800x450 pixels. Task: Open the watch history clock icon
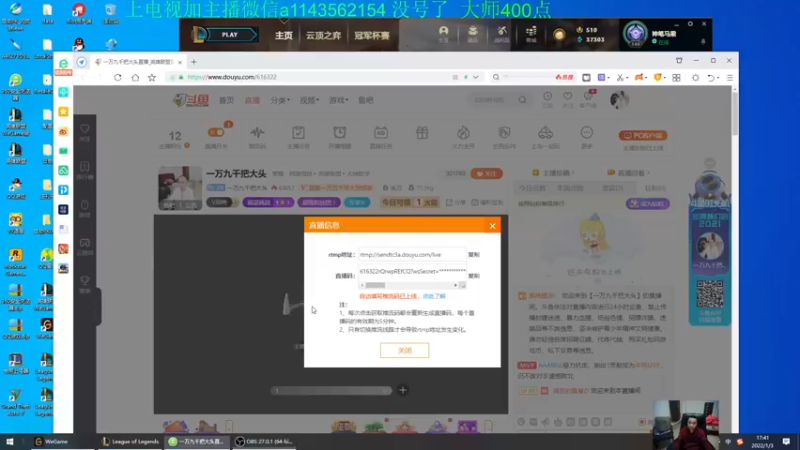point(547,96)
